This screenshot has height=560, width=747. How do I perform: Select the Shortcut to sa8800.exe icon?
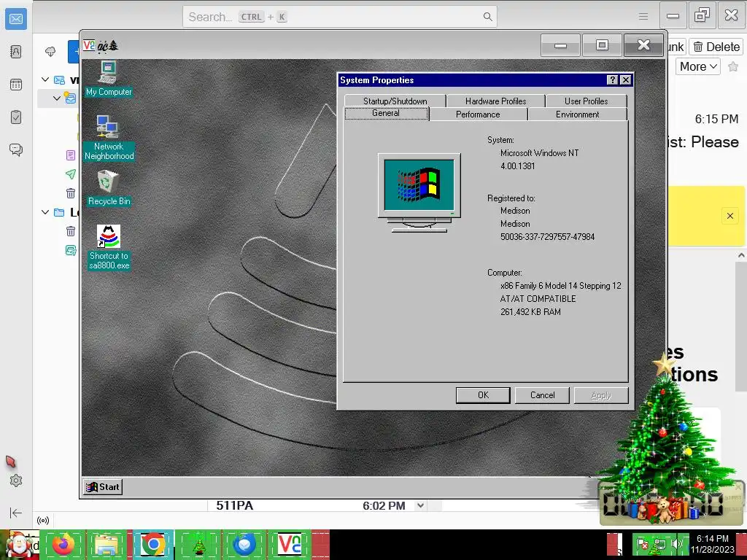pyautogui.click(x=109, y=248)
